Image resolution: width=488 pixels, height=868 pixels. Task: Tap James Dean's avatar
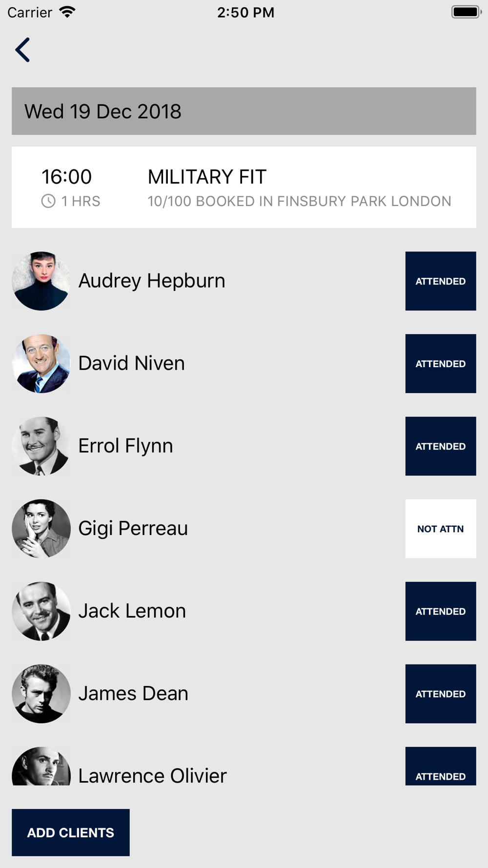[x=41, y=694]
